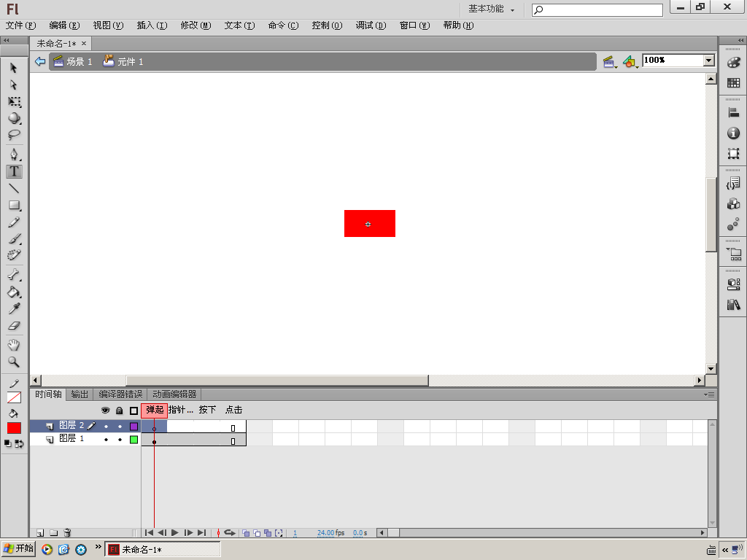Select the Eraser tool

click(15, 326)
